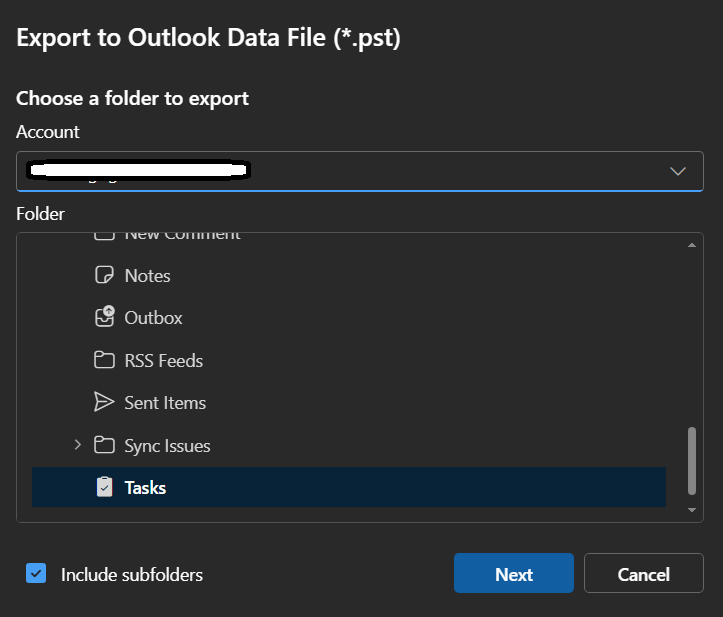
Task: Click the folder list scroll up arrow
Action: click(692, 245)
